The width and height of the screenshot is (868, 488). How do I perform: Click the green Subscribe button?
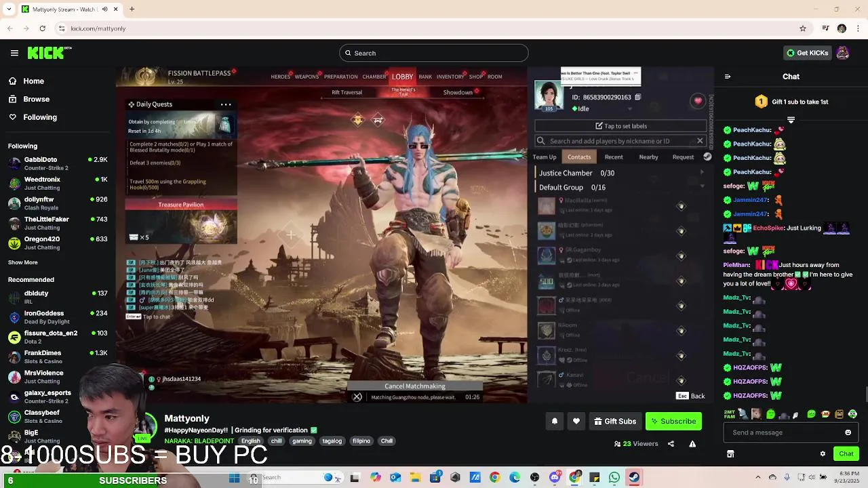coord(673,421)
